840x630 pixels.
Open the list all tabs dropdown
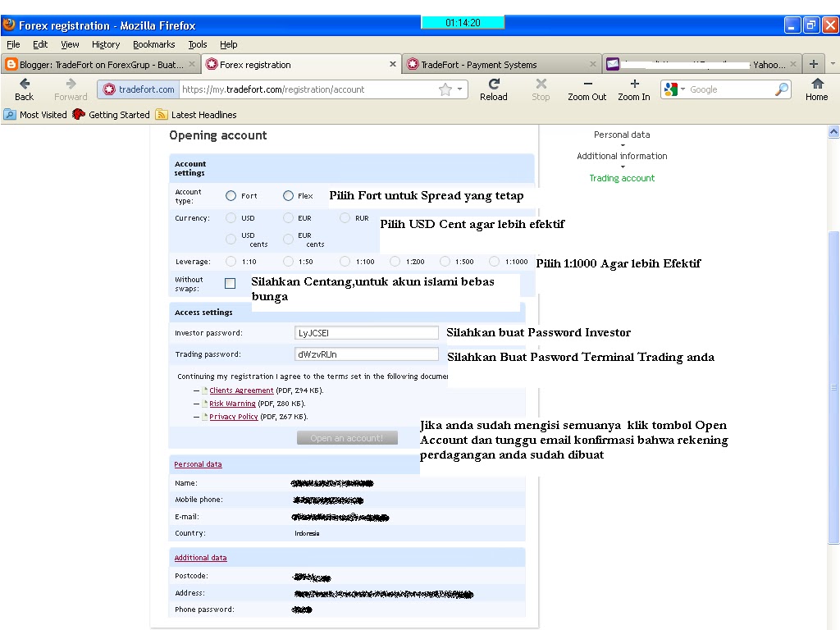point(833,64)
